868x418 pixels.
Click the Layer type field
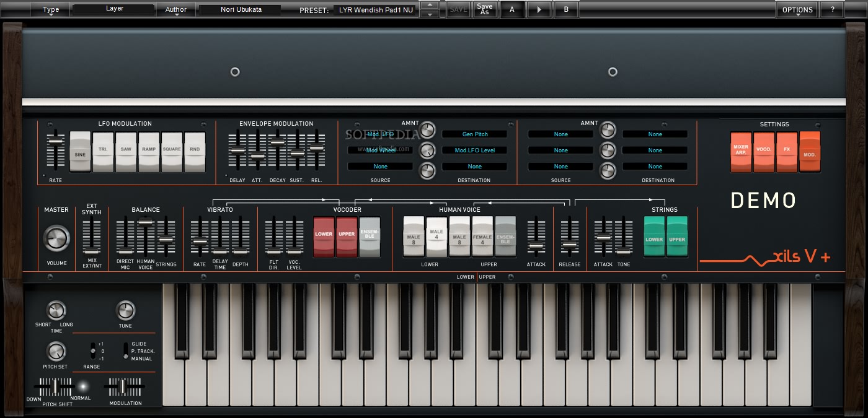point(114,9)
